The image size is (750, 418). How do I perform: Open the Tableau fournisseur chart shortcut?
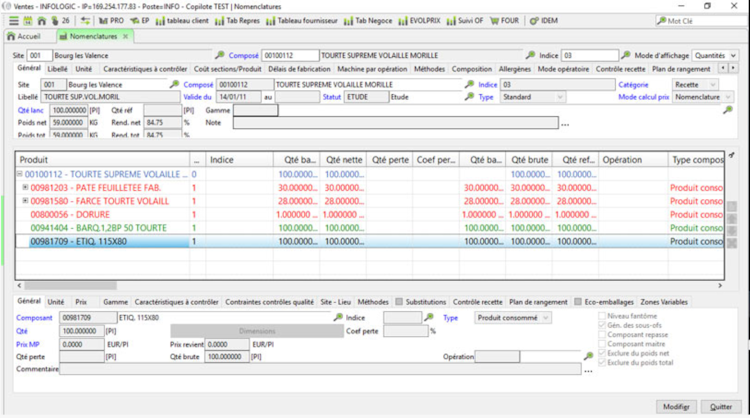point(302,21)
